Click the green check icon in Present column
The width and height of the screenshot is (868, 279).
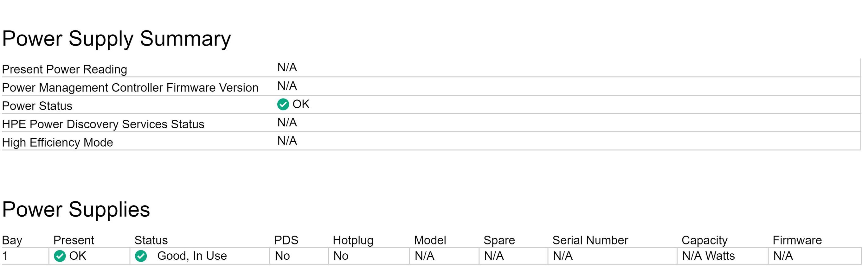pos(60,256)
